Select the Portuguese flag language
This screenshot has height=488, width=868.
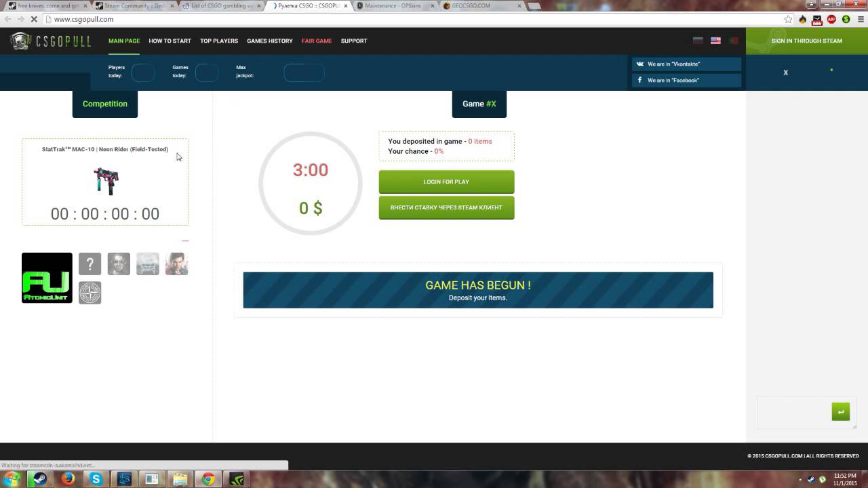click(x=733, y=41)
